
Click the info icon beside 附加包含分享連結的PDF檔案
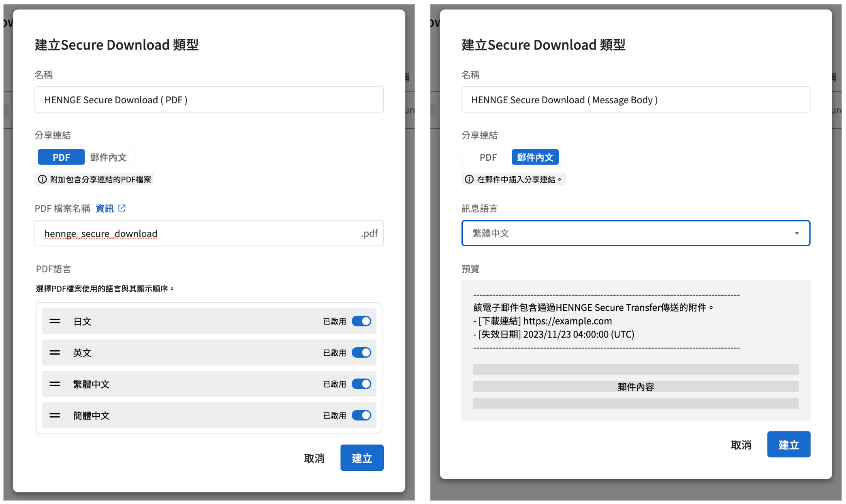click(x=42, y=179)
